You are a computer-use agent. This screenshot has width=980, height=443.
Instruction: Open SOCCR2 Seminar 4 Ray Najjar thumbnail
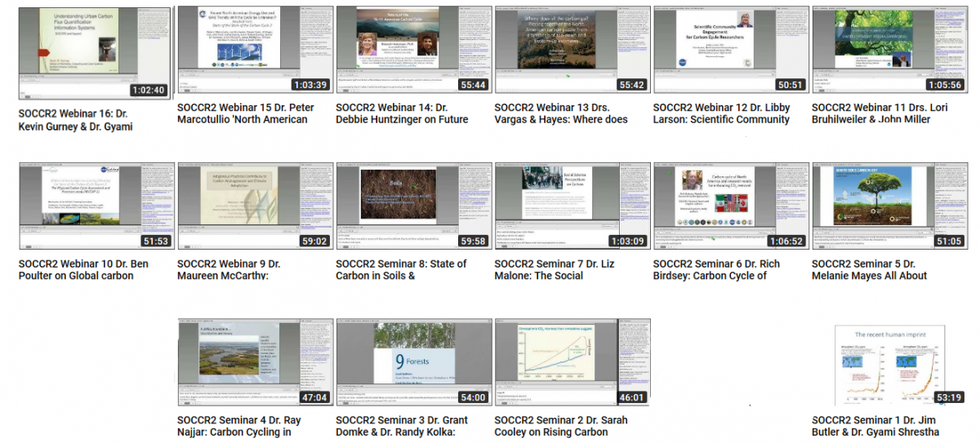coord(254,362)
